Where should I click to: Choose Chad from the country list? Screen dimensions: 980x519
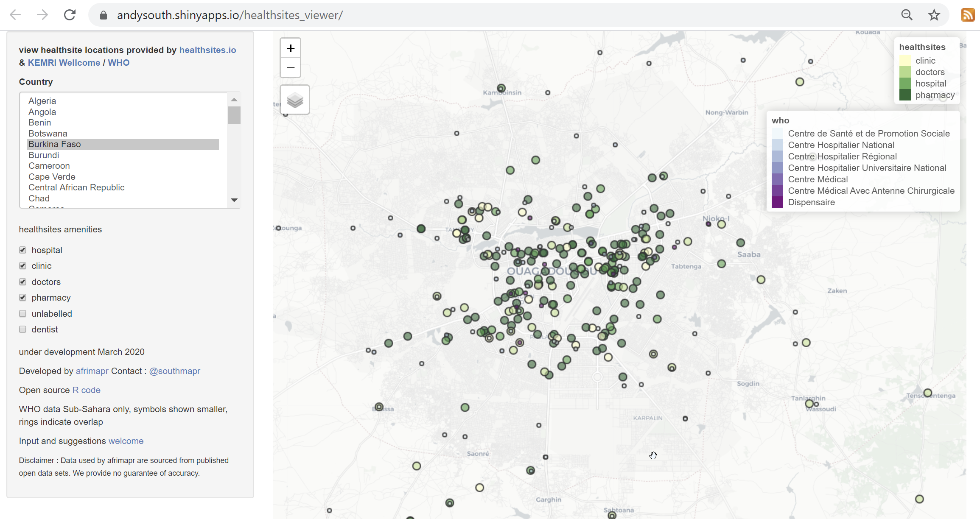(x=39, y=198)
